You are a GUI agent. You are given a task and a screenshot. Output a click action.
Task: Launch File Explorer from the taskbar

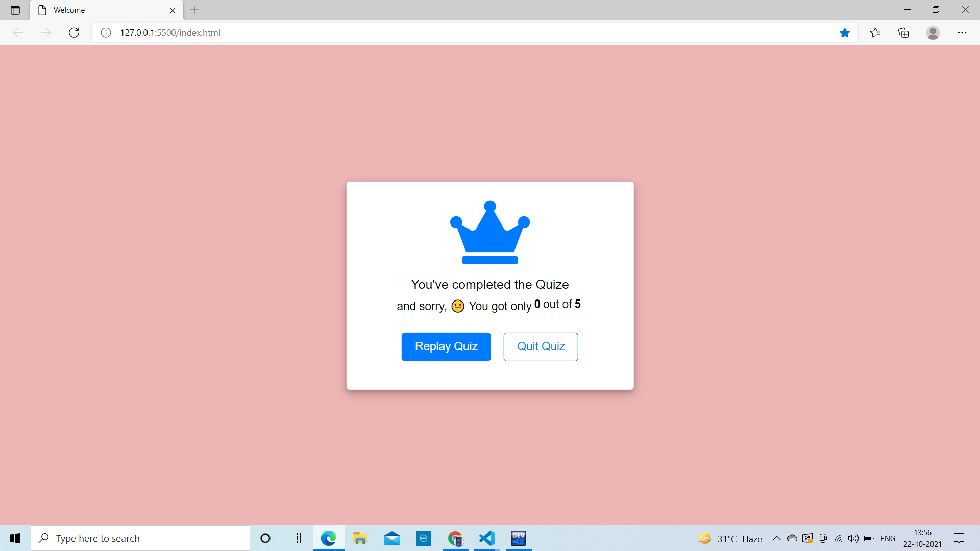click(360, 538)
